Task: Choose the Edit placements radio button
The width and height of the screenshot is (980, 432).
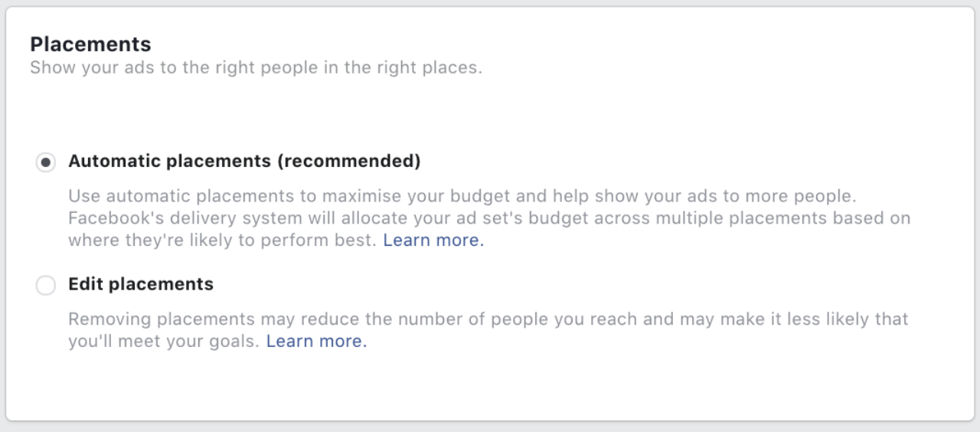Action: [x=46, y=286]
